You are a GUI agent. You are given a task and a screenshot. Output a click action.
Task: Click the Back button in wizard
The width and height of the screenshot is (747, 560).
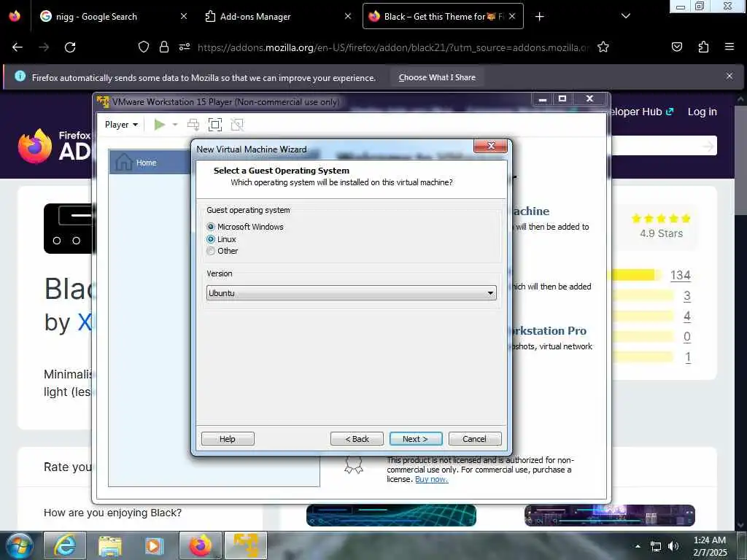pyautogui.click(x=357, y=438)
